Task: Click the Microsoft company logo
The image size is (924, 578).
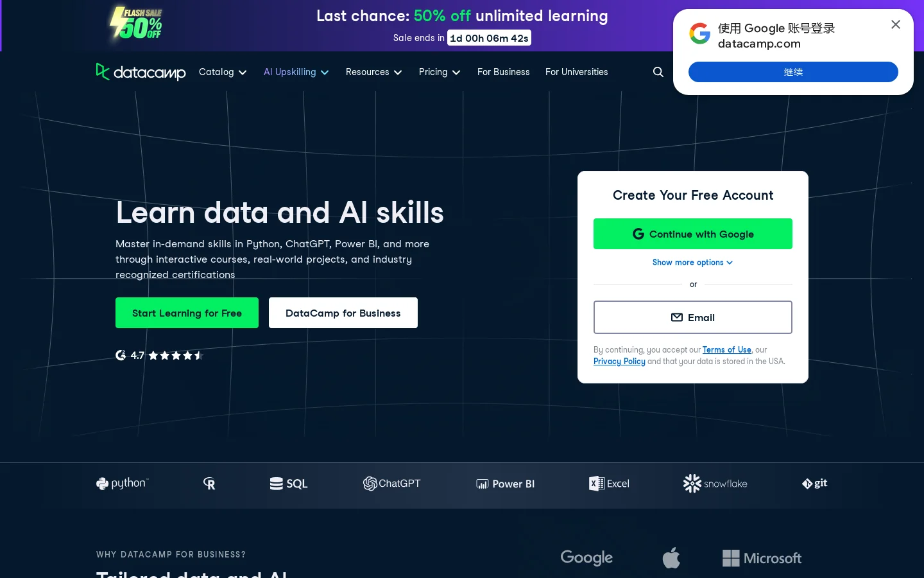Action: [x=762, y=558]
